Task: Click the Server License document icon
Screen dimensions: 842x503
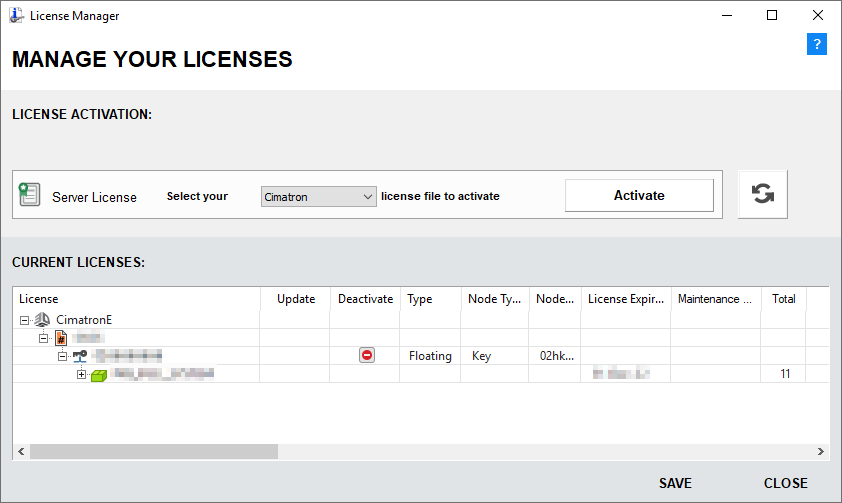Action: [x=30, y=194]
